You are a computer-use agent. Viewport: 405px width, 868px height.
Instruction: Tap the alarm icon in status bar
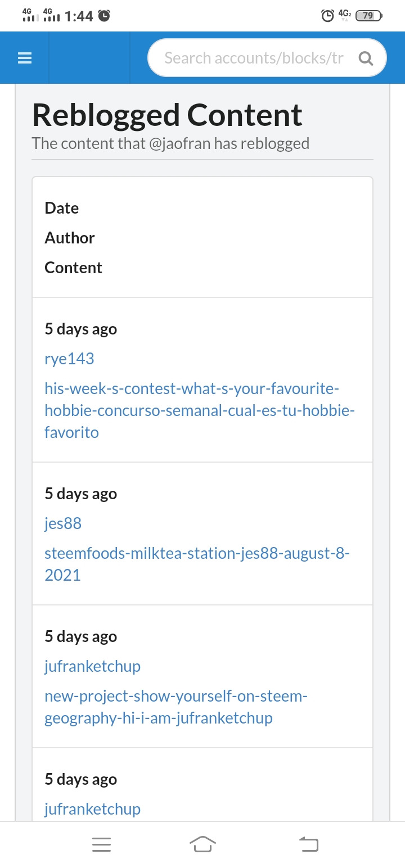(327, 16)
